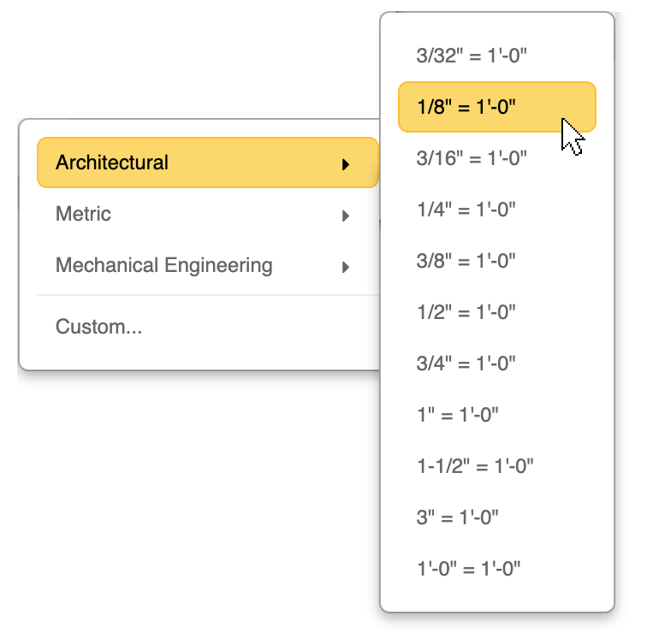This screenshot has width=647, height=644.
Task: Set scale to 3" = 1'-0"
Action: [x=458, y=517]
